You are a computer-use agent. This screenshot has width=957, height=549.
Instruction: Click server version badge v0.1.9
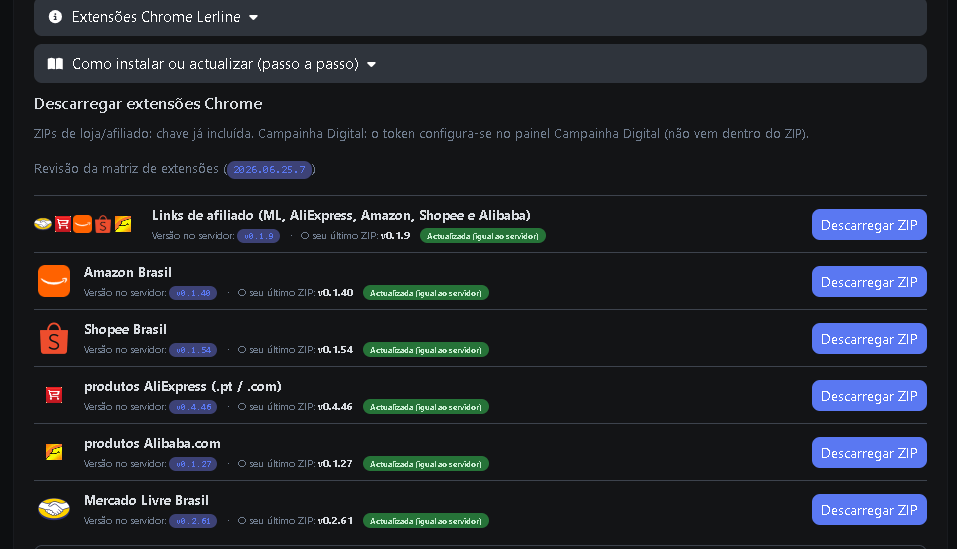(259, 236)
